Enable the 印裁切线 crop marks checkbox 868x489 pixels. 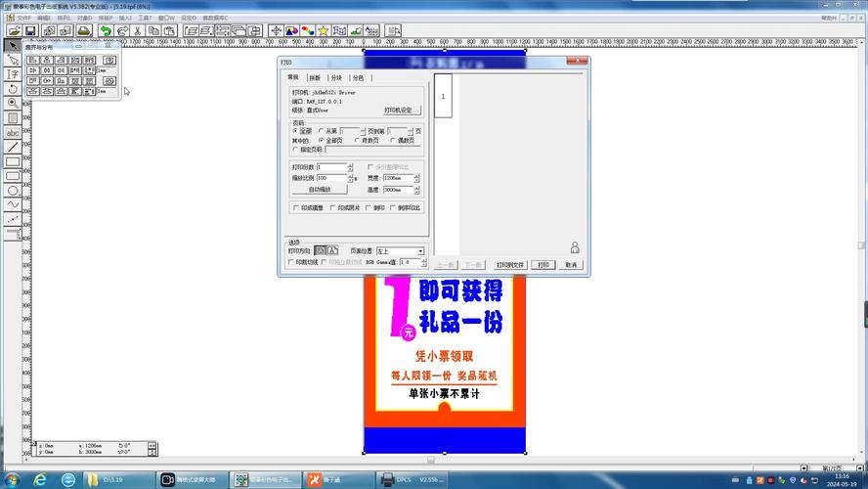(291, 262)
